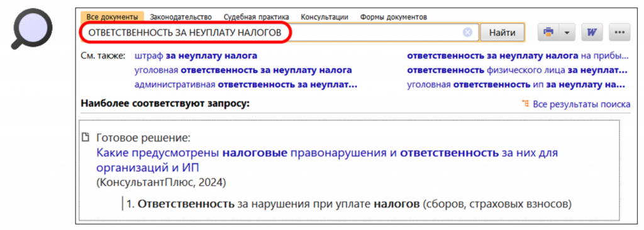The image size is (644, 230).
Task: Show Все результаты поиска
Action: tap(582, 105)
